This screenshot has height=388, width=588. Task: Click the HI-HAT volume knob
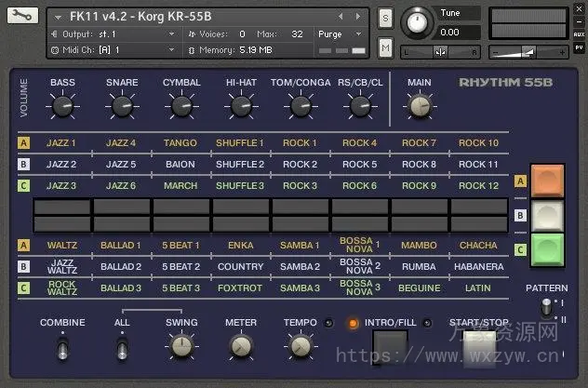(241, 106)
